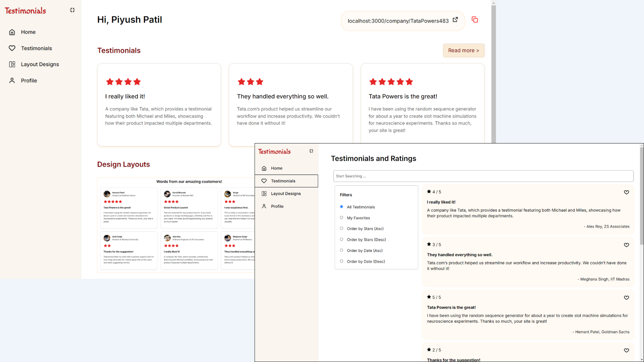Click the 'Design Layouts' section heading
644x362 pixels.
point(123,165)
